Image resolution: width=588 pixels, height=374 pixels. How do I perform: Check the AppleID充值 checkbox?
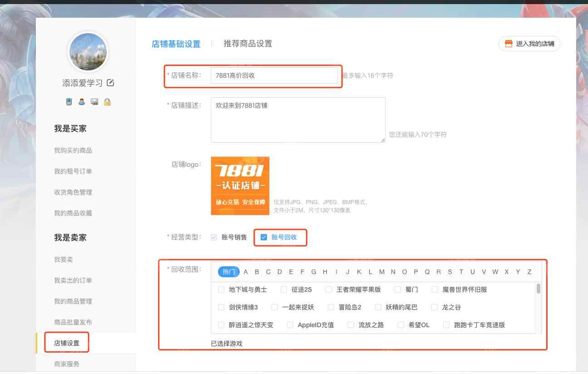point(290,325)
